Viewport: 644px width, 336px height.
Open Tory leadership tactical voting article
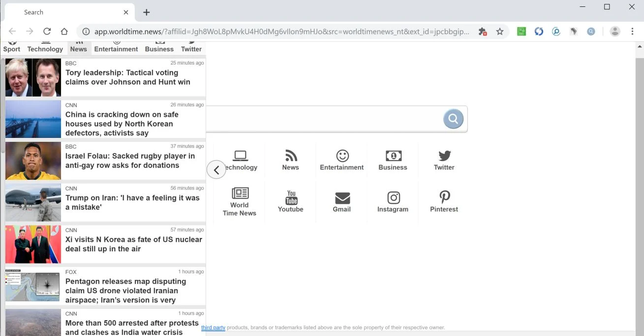[x=128, y=77]
